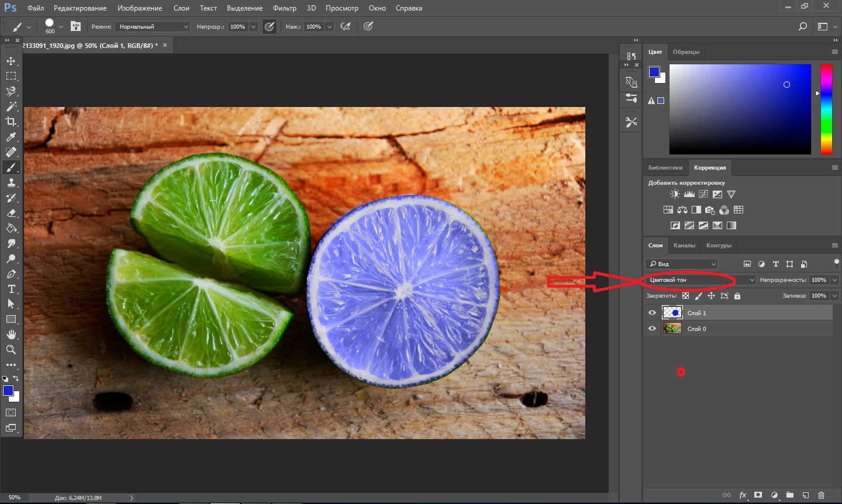Select the Type tool

(x=11, y=289)
